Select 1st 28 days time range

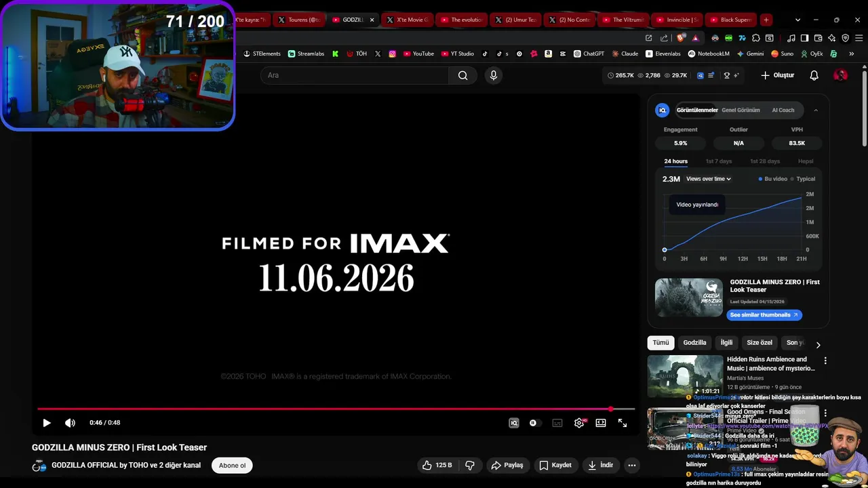(765, 161)
